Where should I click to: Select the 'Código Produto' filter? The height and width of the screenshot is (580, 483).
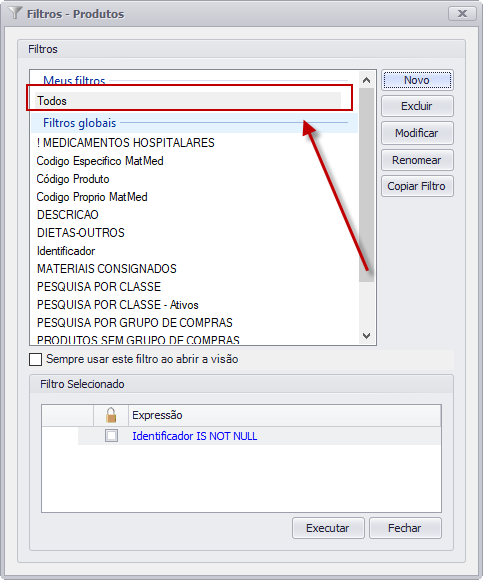point(73,179)
